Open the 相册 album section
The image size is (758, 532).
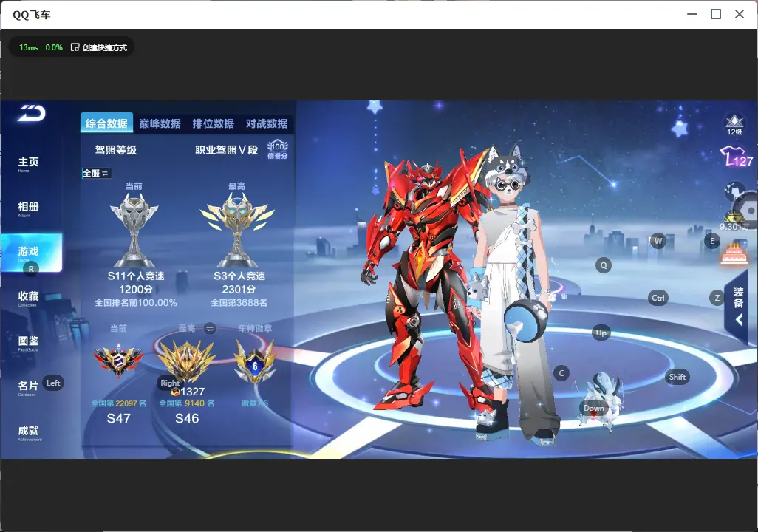28,209
